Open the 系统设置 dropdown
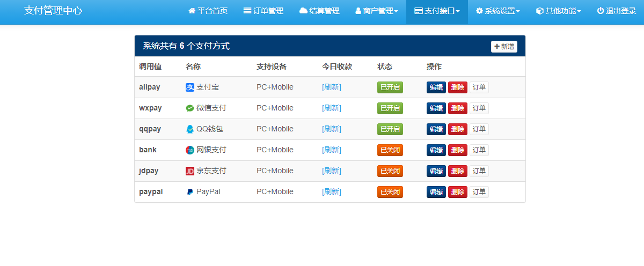The height and width of the screenshot is (266, 644). click(497, 11)
